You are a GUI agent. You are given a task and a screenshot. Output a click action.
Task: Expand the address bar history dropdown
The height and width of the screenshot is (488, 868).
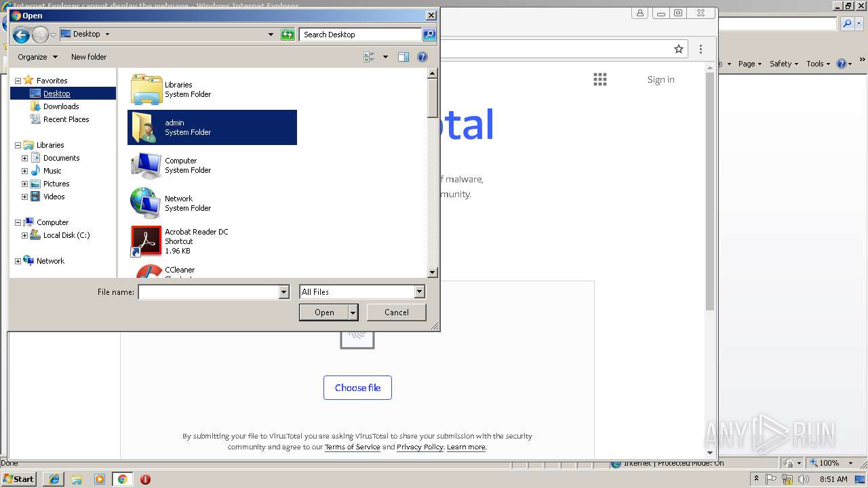[x=271, y=35]
